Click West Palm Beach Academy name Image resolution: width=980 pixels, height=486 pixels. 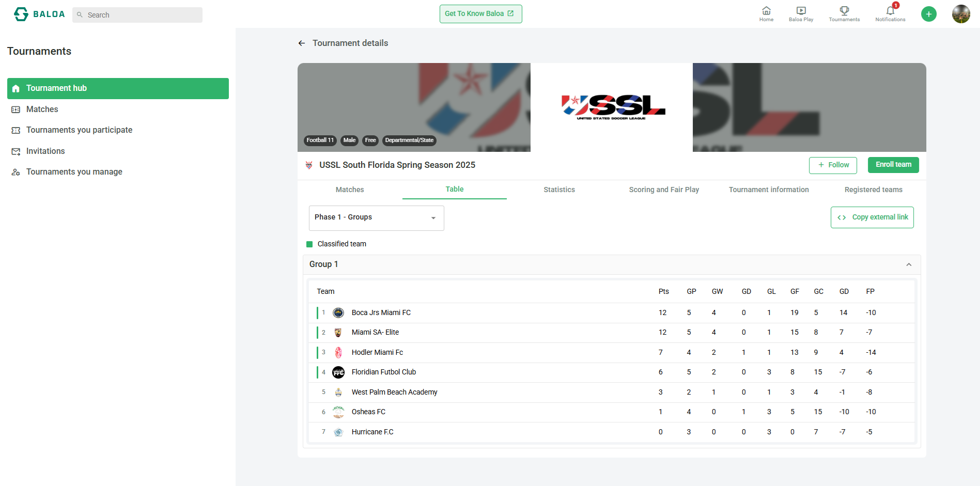point(395,392)
